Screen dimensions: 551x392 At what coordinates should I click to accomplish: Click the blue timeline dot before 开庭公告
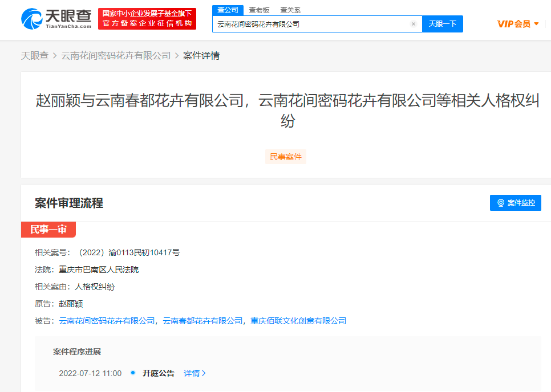(133, 373)
